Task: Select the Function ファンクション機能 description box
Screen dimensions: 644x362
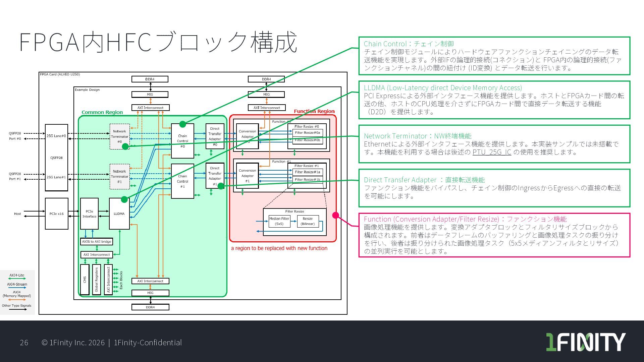Action: point(494,235)
